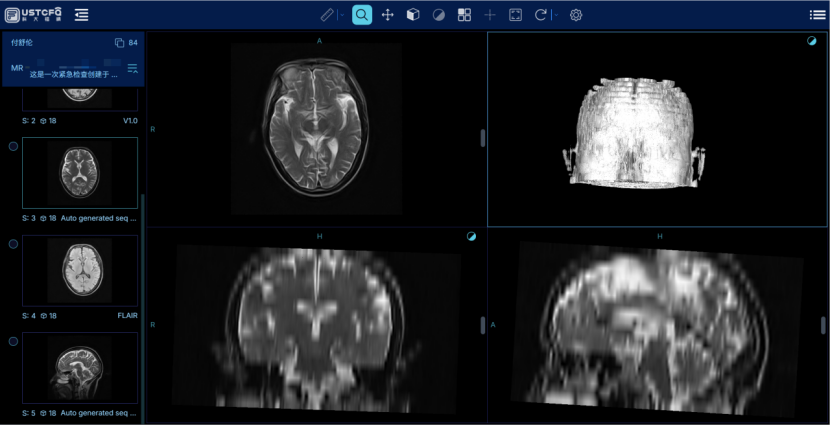
Task: Select the ruler measurement tool
Action: click(x=327, y=15)
